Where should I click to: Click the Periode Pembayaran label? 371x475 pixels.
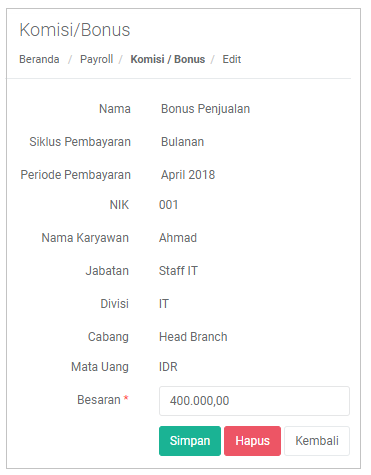click(75, 175)
